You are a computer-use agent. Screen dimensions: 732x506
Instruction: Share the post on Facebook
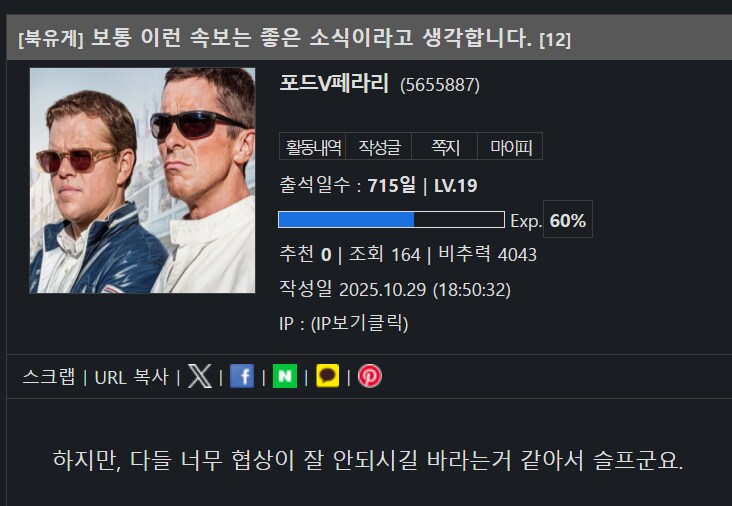(x=242, y=376)
